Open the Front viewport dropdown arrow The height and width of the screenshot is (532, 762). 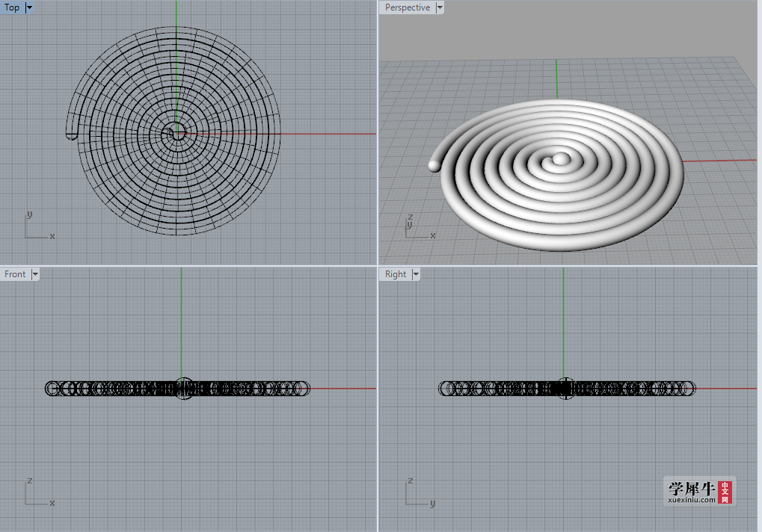point(35,274)
